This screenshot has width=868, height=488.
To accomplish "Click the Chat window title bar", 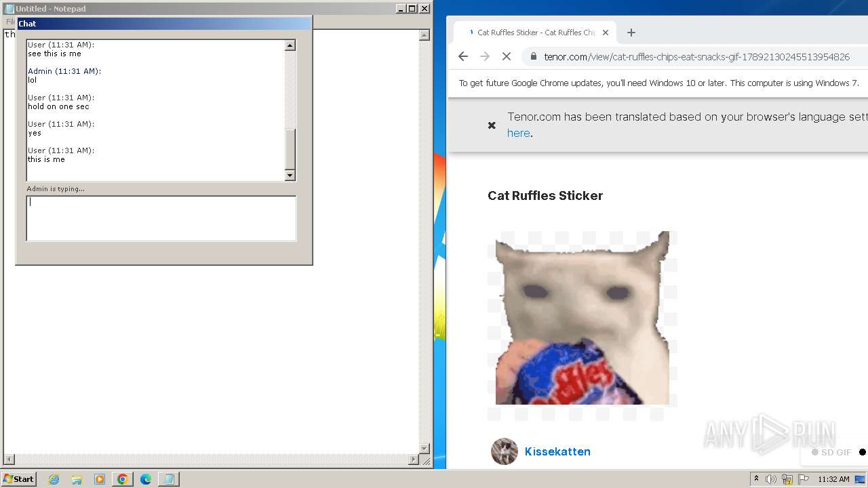I will click(x=164, y=23).
